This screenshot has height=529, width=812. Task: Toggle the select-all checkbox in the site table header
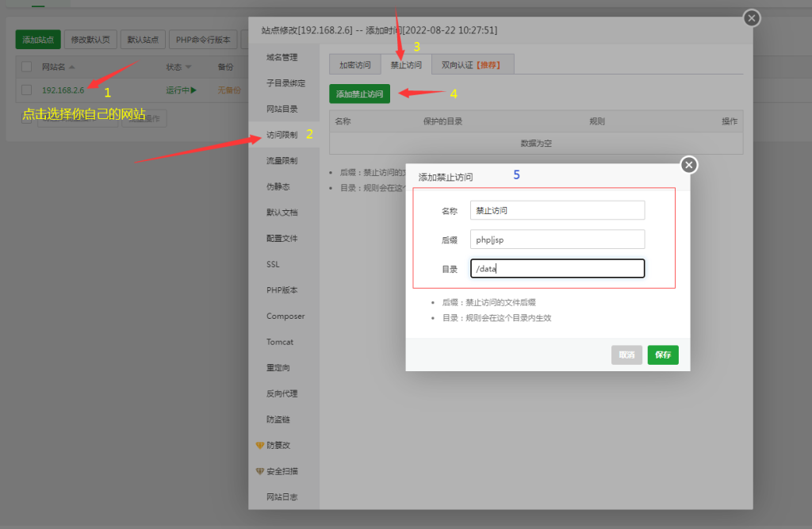[25, 67]
